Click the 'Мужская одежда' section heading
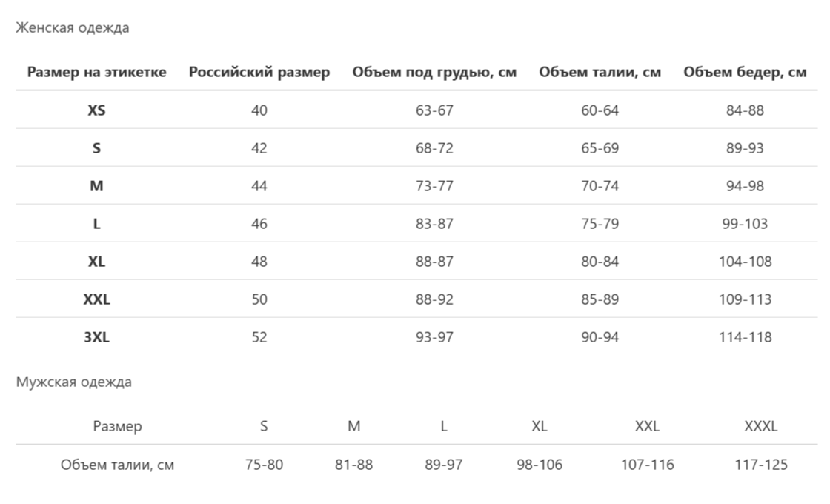Screen dimensions: 830x504 tap(74, 382)
